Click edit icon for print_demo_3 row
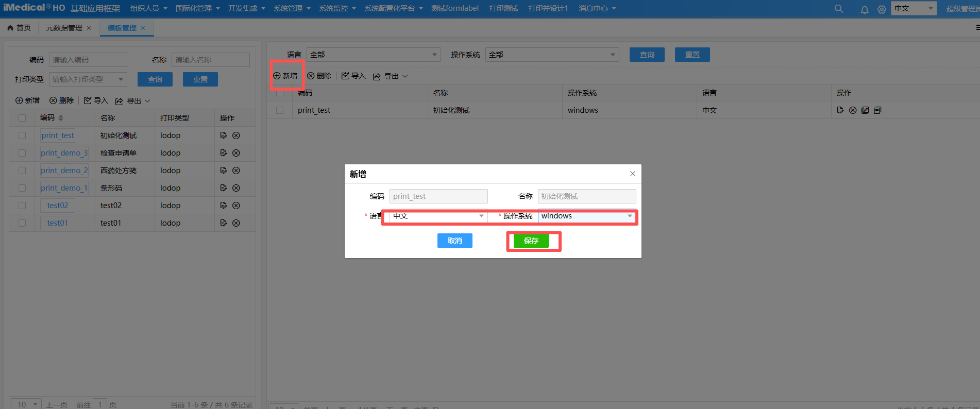The width and height of the screenshot is (980, 409). 223,153
